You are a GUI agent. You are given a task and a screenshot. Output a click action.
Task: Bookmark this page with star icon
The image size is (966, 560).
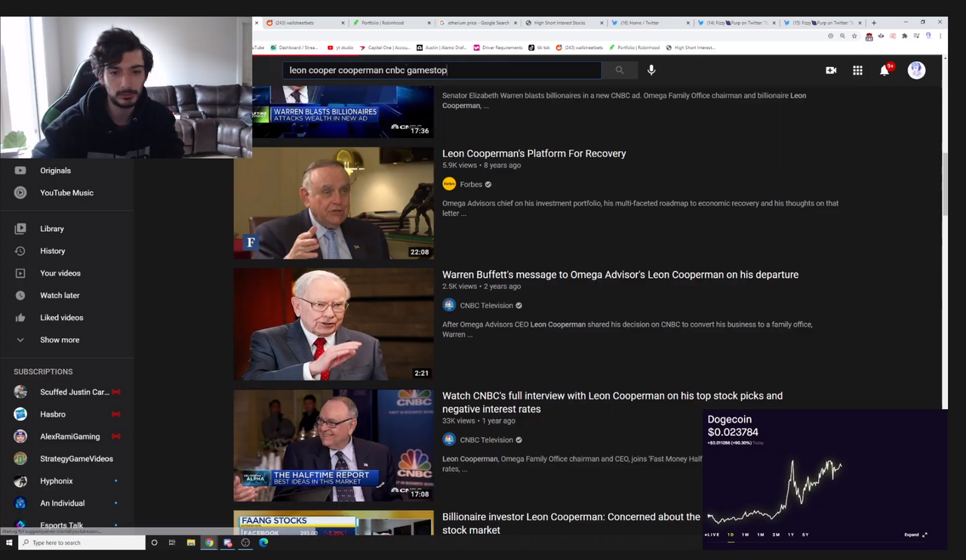pos(854,35)
